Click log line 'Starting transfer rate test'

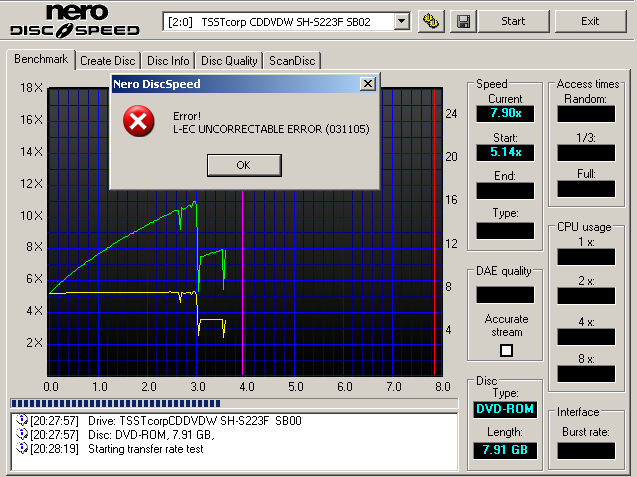tap(146, 449)
